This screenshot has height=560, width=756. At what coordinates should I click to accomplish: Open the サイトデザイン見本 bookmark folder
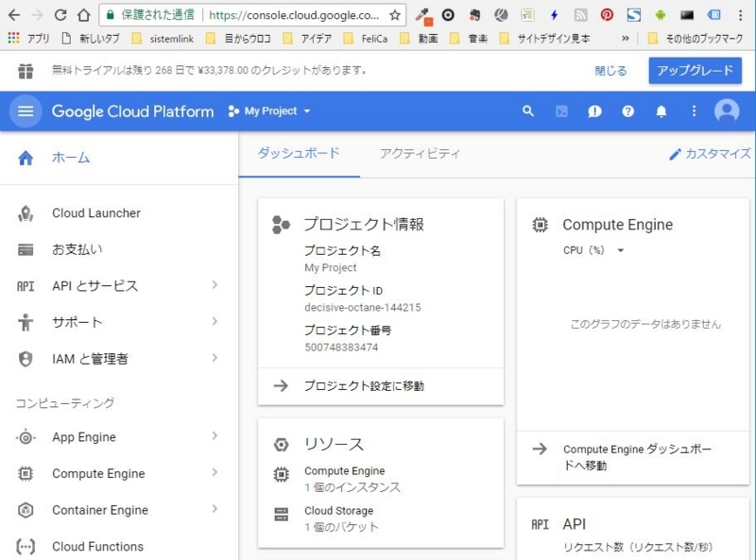(545, 38)
